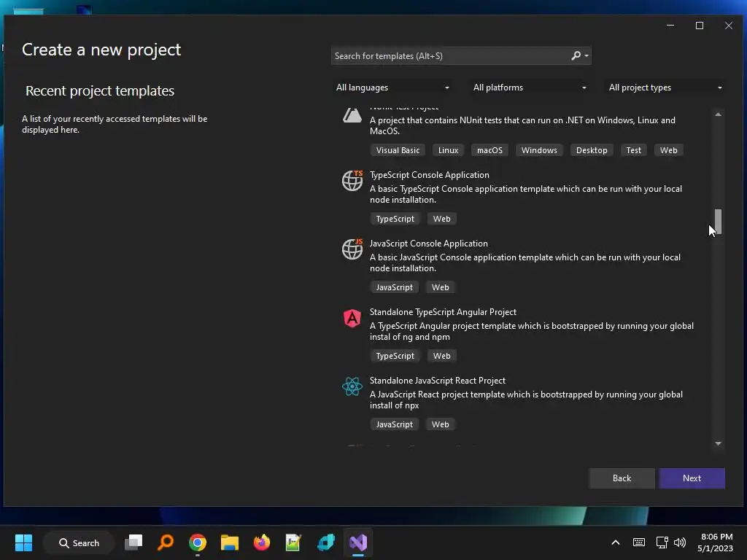The image size is (747, 560).
Task: Open the All platforms dropdown
Action: click(x=530, y=87)
